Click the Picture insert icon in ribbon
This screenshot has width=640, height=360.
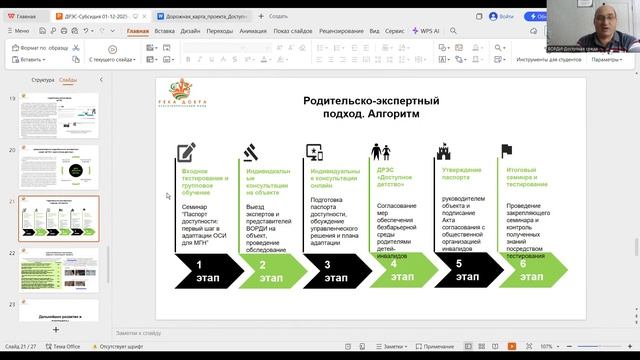click(459, 48)
